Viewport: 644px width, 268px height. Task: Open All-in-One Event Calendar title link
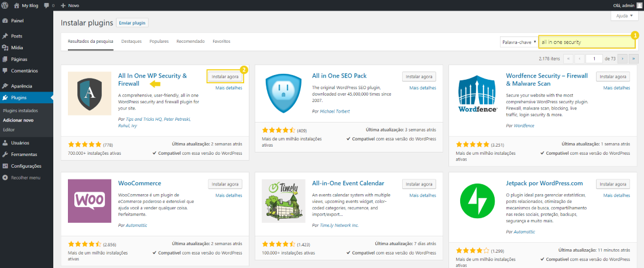(348, 183)
